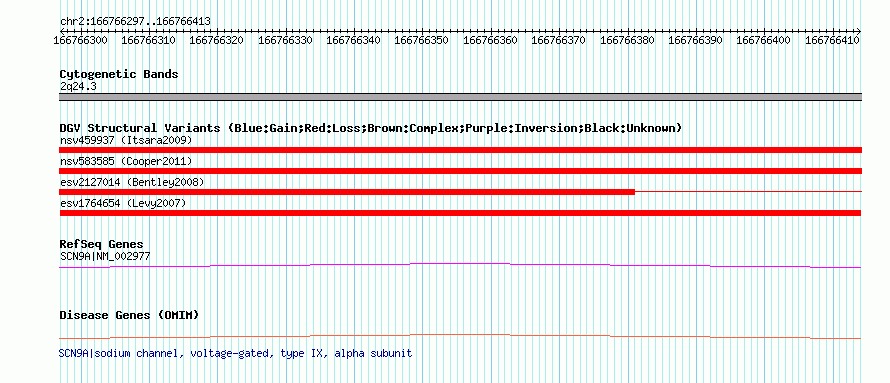Open variant label nsv583585 (Cooper2011)
This screenshot has height=383, width=890.
click(x=126, y=161)
